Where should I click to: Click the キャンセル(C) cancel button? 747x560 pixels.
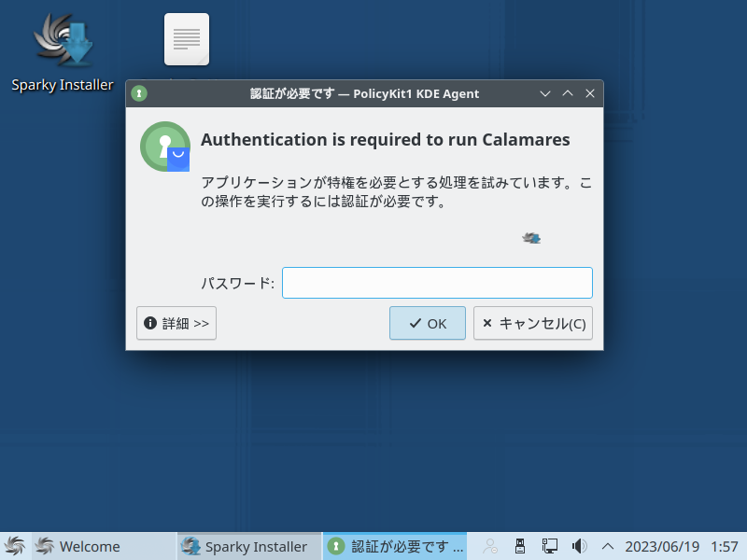[x=533, y=323]
